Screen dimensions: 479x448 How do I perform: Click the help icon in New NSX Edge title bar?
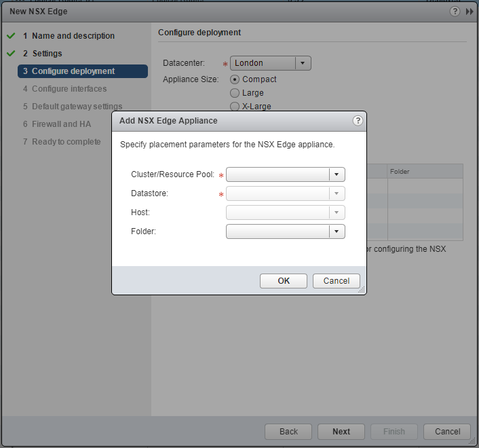click(x=455, y=12)
